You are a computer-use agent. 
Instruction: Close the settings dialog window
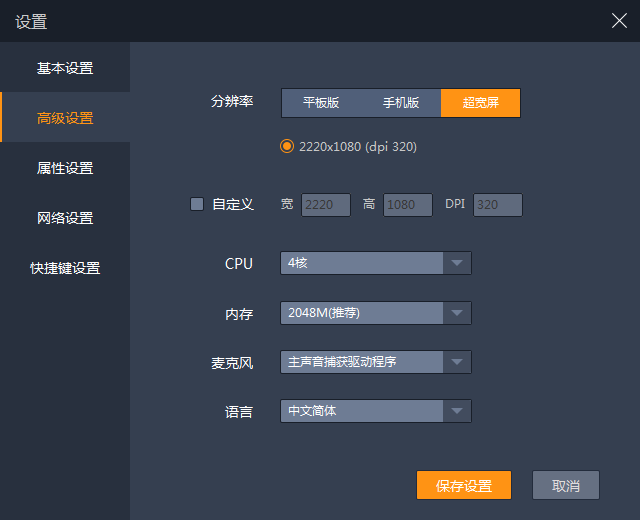tap(619, 21)
